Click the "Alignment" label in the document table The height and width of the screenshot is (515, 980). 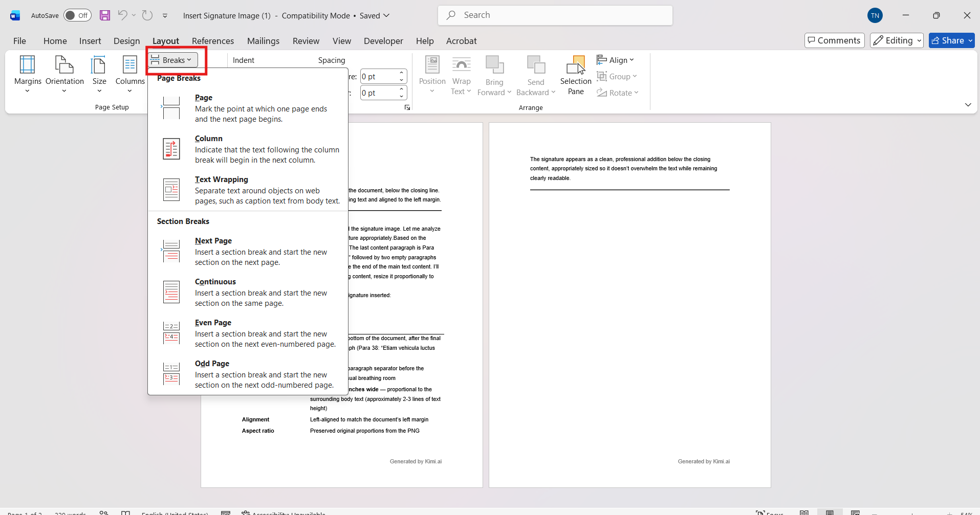point(255,419)
